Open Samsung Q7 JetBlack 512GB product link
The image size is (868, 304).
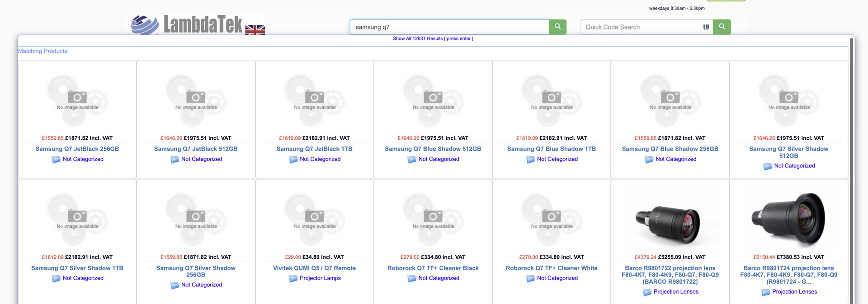(196, 149)
